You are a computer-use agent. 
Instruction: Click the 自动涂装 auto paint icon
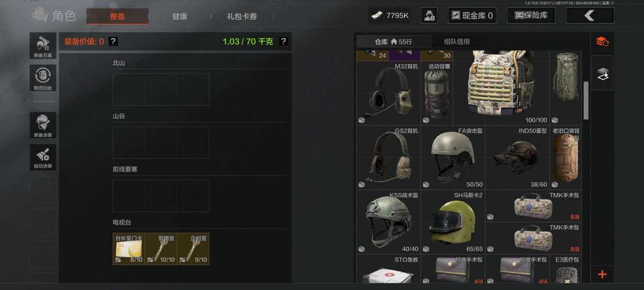click(43, 157)
